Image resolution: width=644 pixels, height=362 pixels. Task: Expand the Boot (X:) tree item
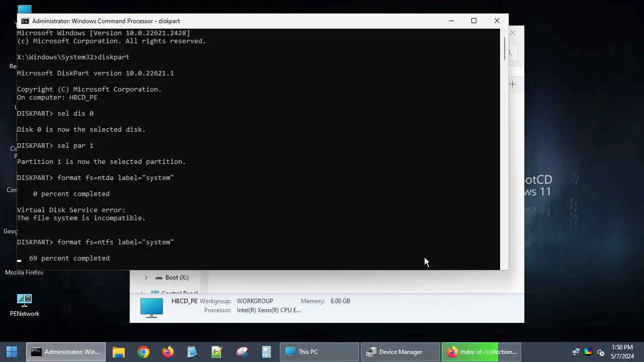(146, 278)
